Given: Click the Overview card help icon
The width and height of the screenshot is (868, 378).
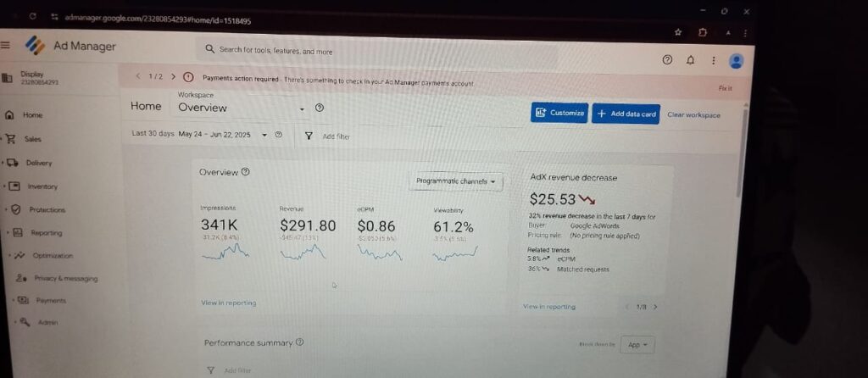Looking at the screenshot, I should pyautogui.click(x=246, y=171).
